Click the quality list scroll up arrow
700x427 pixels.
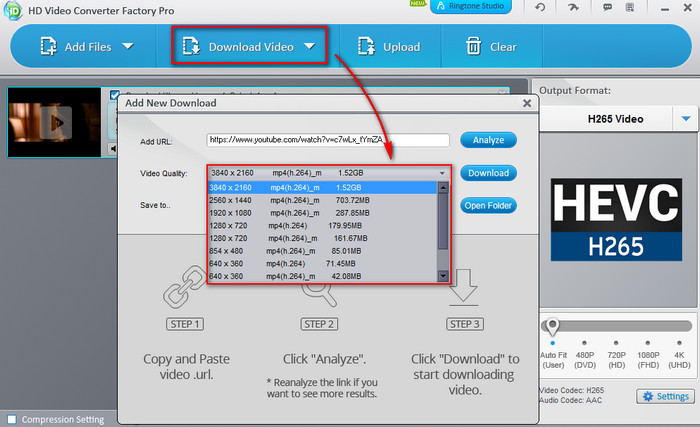[443, 188]
